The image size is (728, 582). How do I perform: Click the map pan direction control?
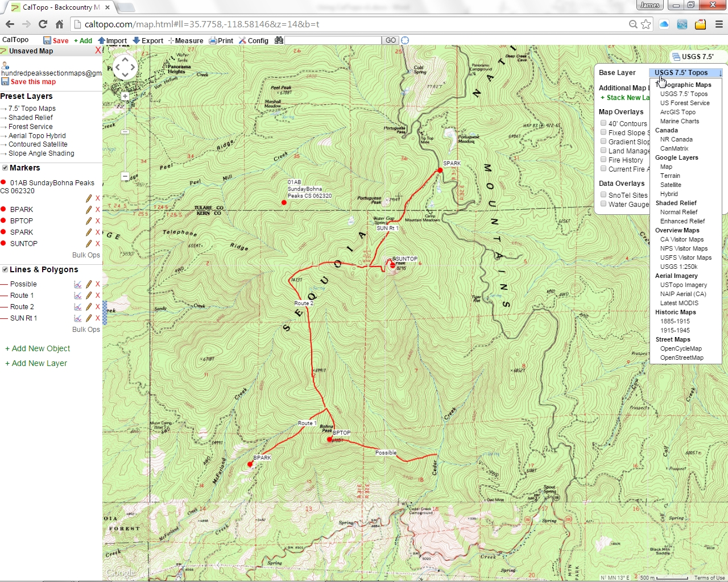point(125,68)
